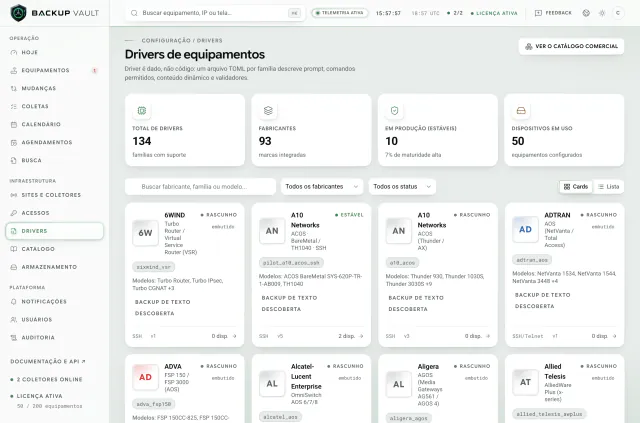Click Ver o Catálogo Comercial button

click(x=571, y=47)
